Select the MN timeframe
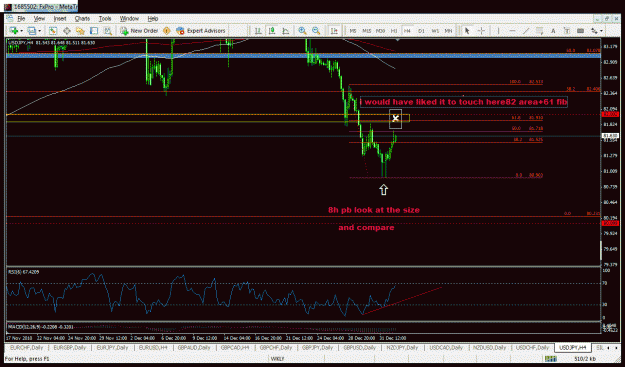This screenshot has height=367, width=625. point(448,31)
